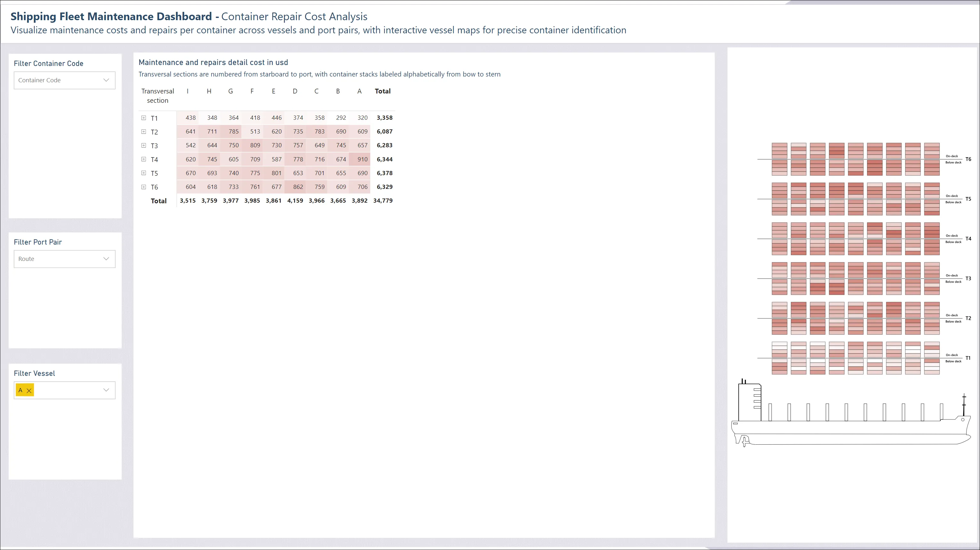Open the Filter Vessel dropdown arrow
This screenshot has width=980, height=550.
click(x=106, y=390)
